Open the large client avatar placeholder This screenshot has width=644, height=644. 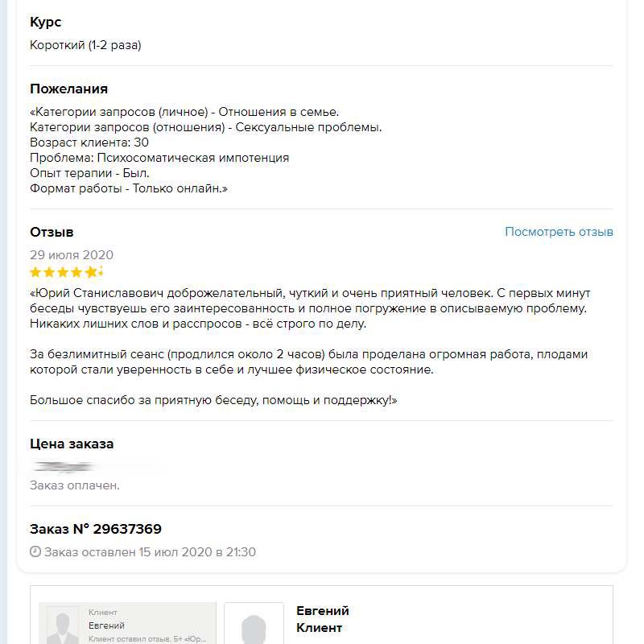(254, 625)
